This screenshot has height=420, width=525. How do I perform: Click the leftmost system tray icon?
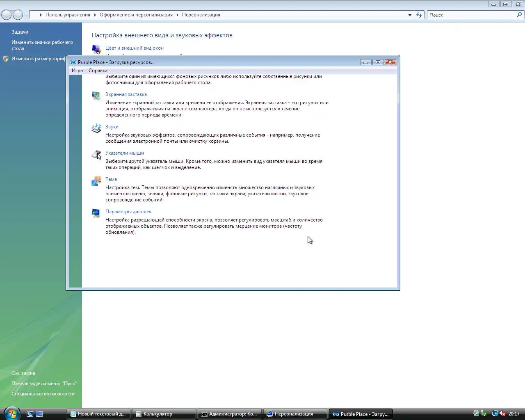[x=476, y=414]
